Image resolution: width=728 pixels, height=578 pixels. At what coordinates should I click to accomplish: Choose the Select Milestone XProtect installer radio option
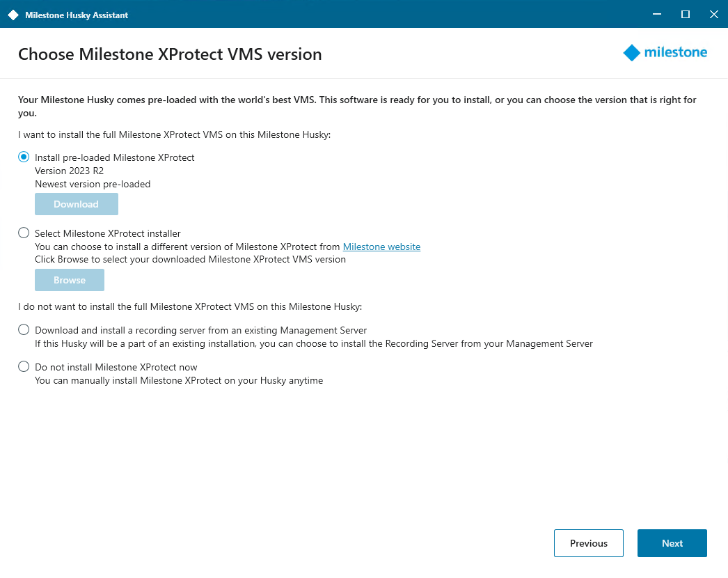pos(24,233)
